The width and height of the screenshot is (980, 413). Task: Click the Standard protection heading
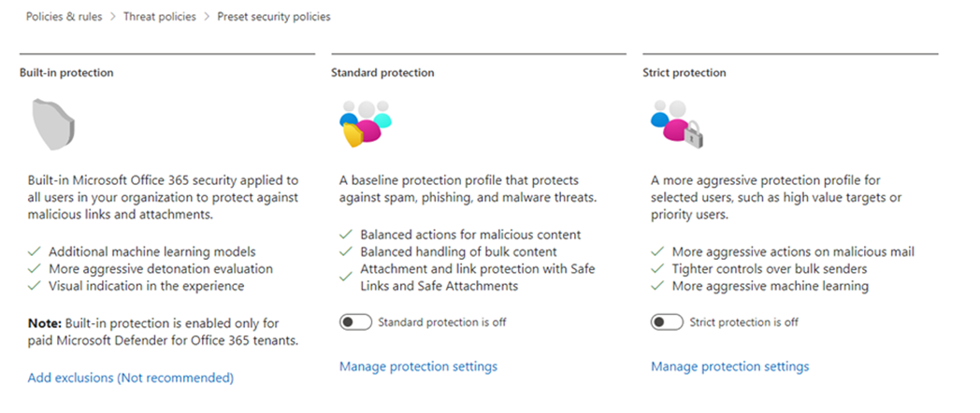tap(382, 73)
